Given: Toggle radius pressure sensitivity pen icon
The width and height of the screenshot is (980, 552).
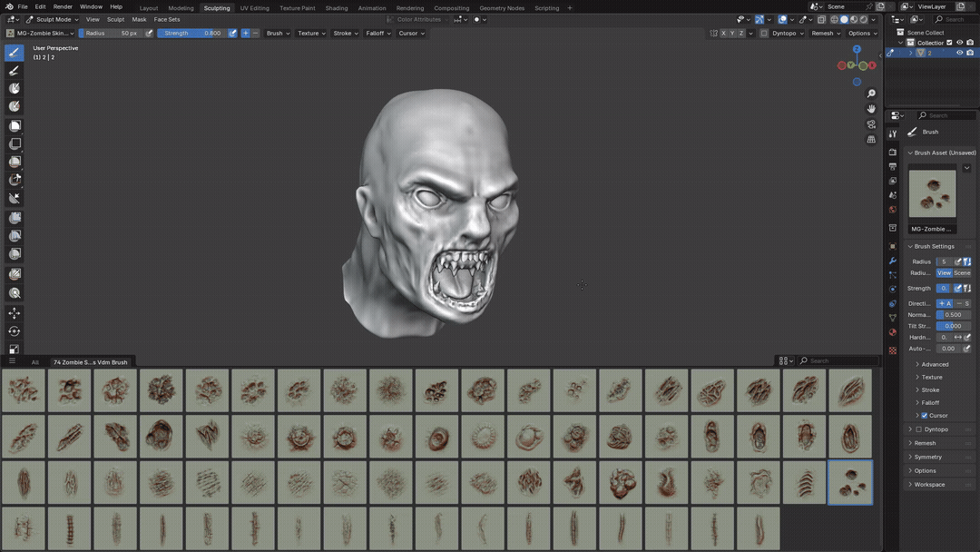Looking at the screenshot, I should (x=149, y=33).
